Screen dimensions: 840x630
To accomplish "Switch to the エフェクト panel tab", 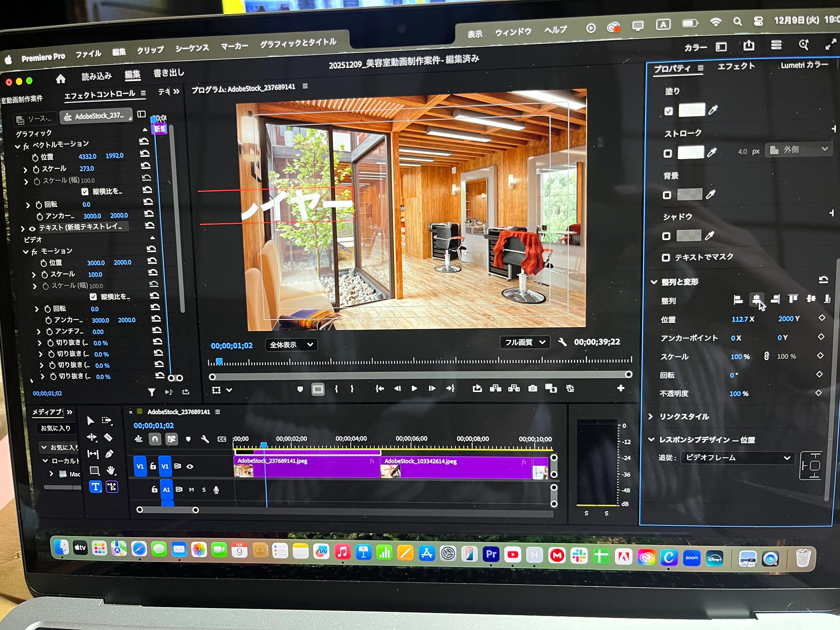I will pos(736,66).
